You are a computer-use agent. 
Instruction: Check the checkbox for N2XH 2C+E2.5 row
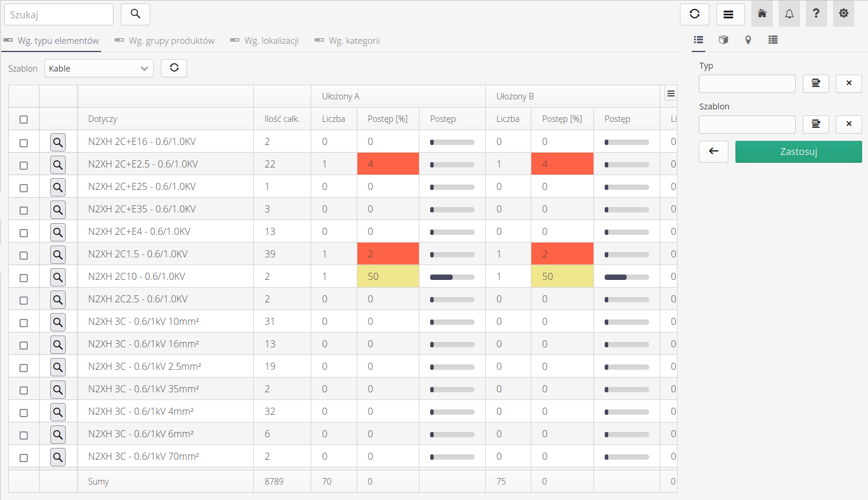click(x=24, y=164)
